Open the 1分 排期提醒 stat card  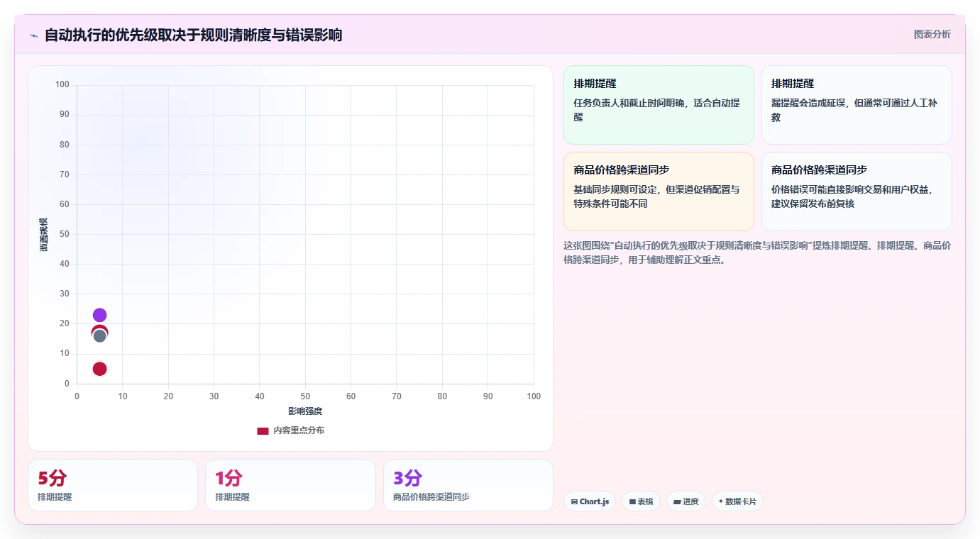coord(290,485)
